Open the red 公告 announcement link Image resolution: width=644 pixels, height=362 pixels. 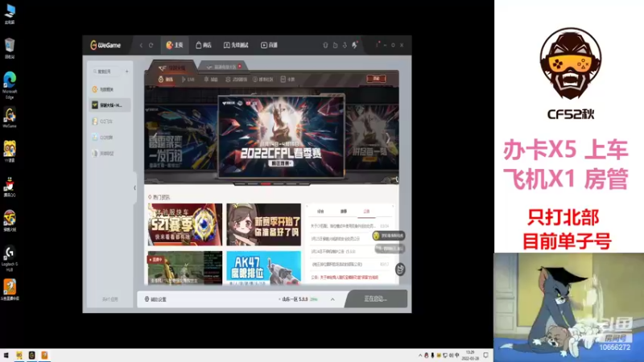pyautogui.click(x=345, y=277)
